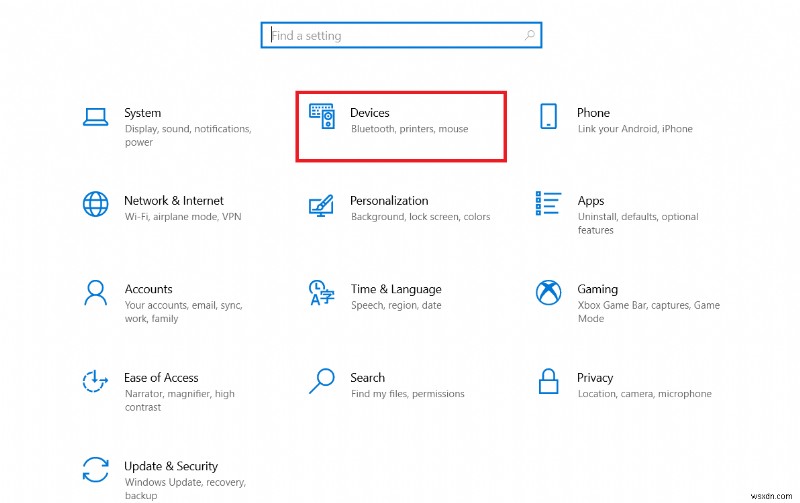
Task: Click the Phone icon
Action: (x=548, y=116)
